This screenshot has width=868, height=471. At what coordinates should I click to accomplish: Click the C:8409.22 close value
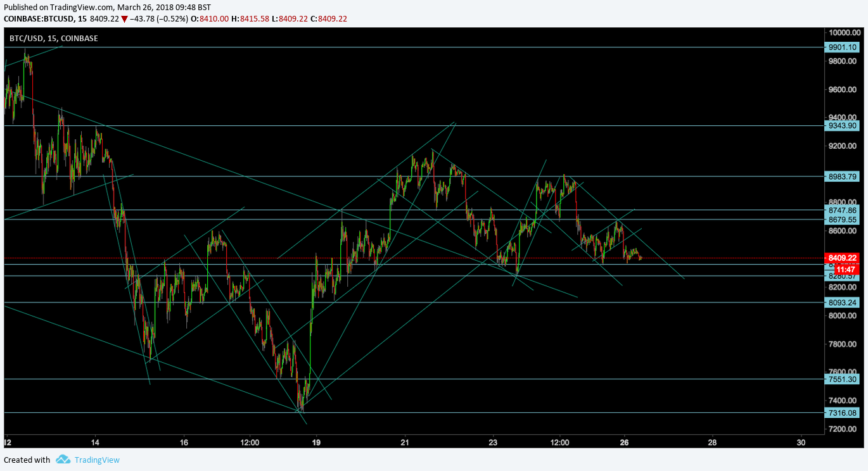[329, 19]
